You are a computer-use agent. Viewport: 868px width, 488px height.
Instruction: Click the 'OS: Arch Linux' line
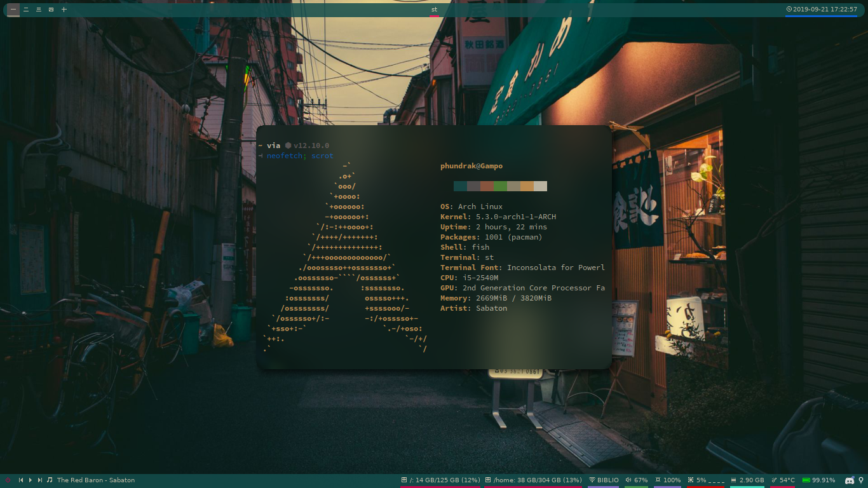point(471,207)
